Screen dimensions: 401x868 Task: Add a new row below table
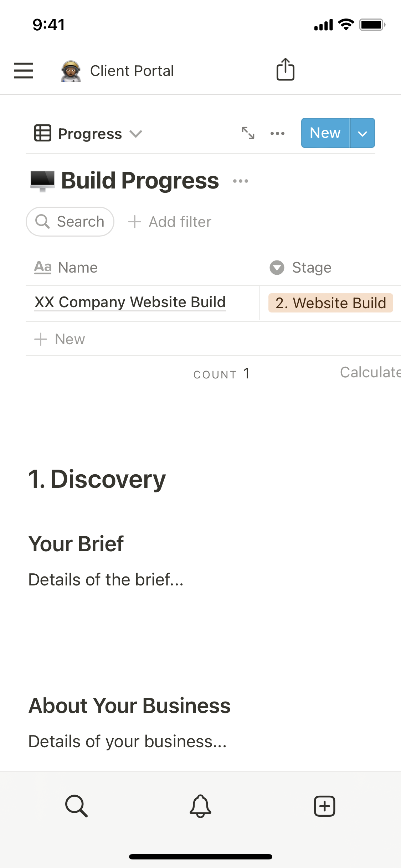60,339
